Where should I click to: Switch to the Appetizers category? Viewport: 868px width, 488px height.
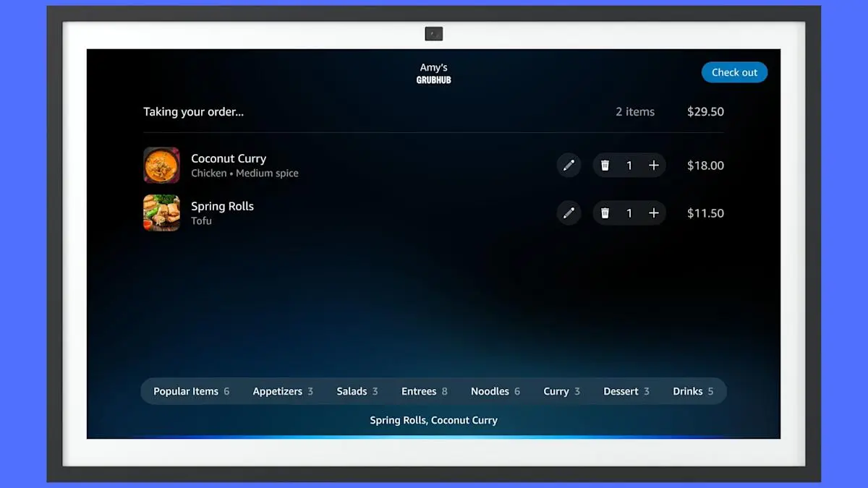click(x=282, y=391)
